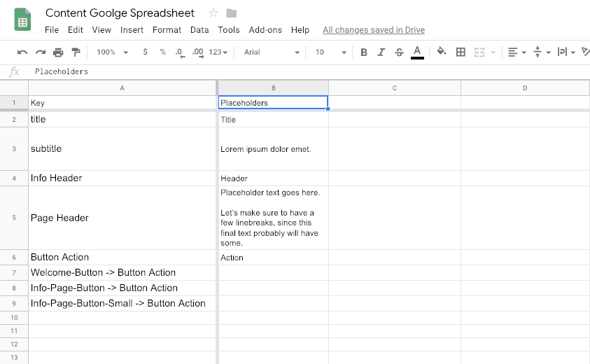Select column B header
The height and width of the screenshot is (364, 590).
(274, 88)
